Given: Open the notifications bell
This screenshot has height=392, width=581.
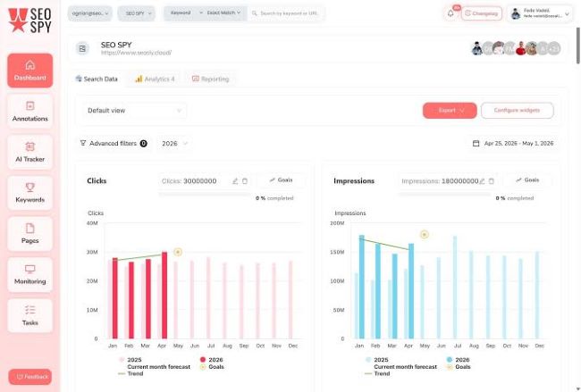Looking at the screenshot, I should tap(450, 13).
